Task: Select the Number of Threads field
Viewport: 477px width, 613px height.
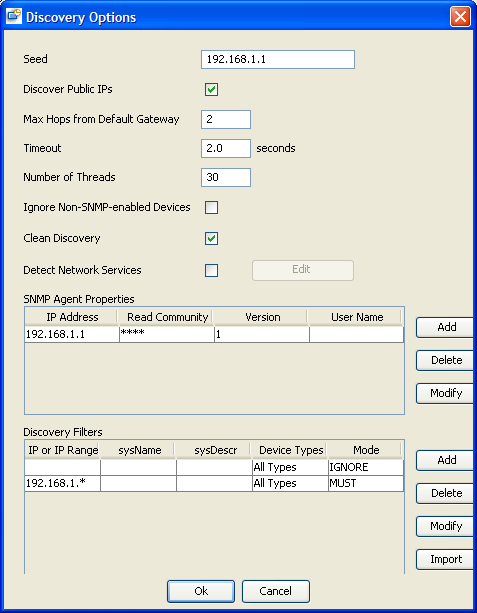Action: click(x=226, y=177)
